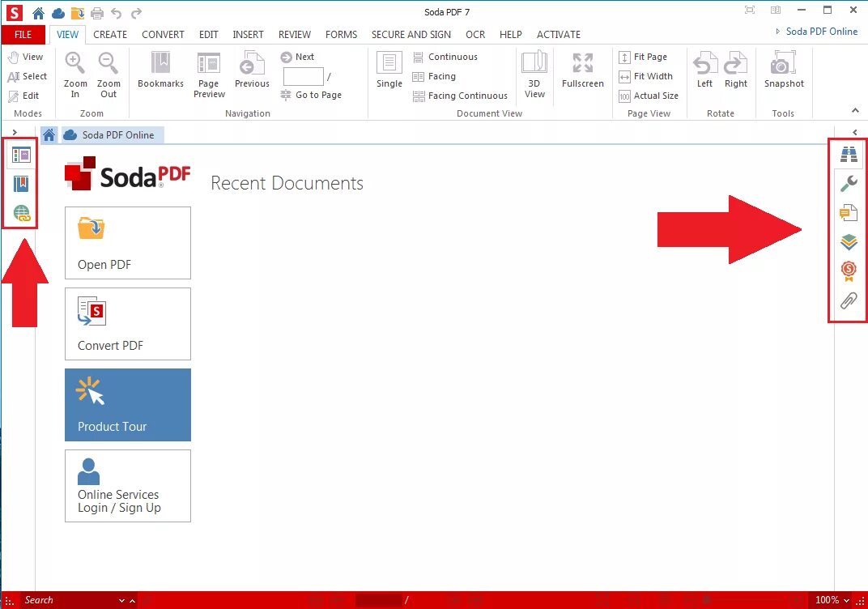The image size is (868, 609).
Task: Rotate the page Right
Action: pos(736,70)
